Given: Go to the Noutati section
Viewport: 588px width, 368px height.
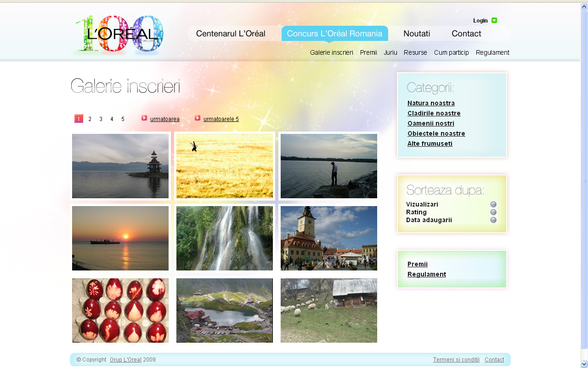Looking at the screenshot, I should tap(417, 34).
